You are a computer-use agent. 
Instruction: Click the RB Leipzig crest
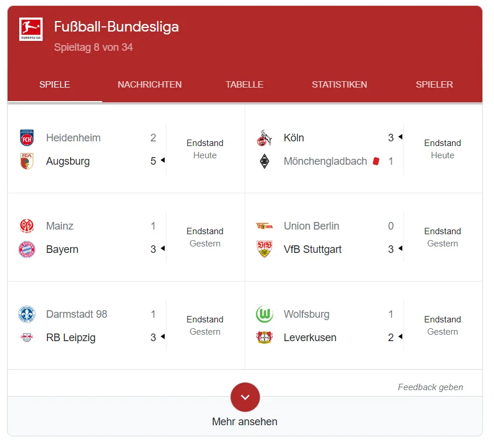point(27,338)
